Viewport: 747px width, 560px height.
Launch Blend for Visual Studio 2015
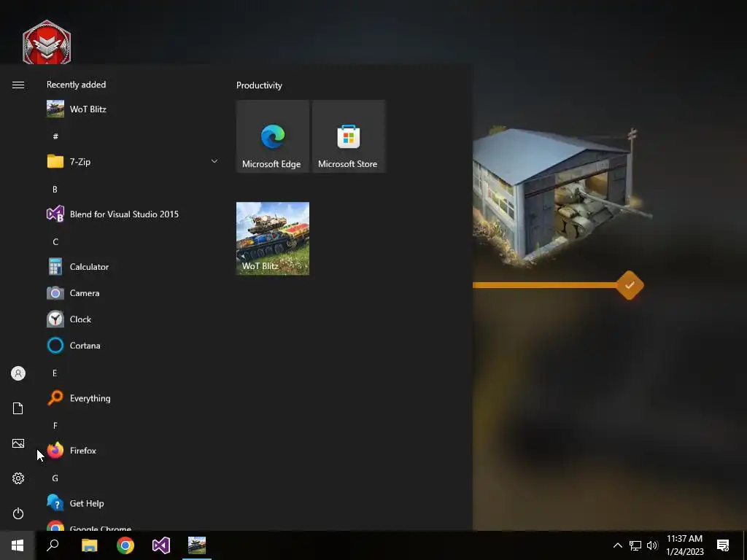pos(131,214)
